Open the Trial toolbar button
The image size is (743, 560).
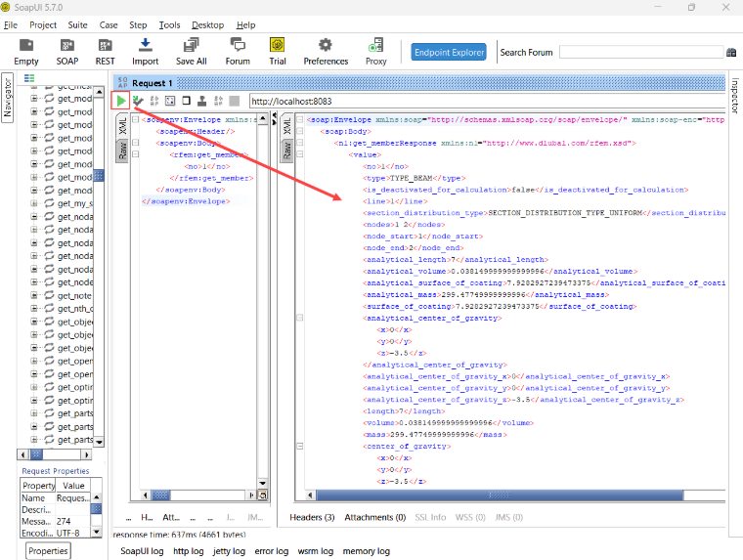(x=278, y=52)
